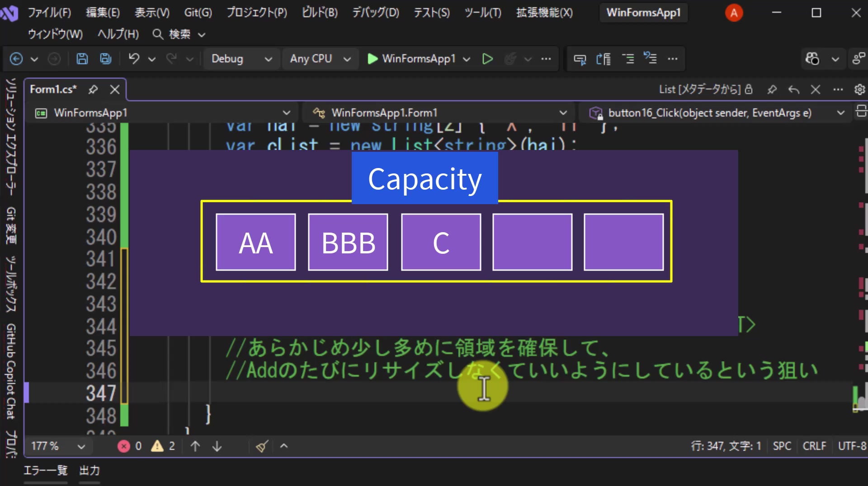Undo the last edit with the Undo icon
Image resolution: width=868 pixels, height=486 pixels.
[x=134, y=59]
